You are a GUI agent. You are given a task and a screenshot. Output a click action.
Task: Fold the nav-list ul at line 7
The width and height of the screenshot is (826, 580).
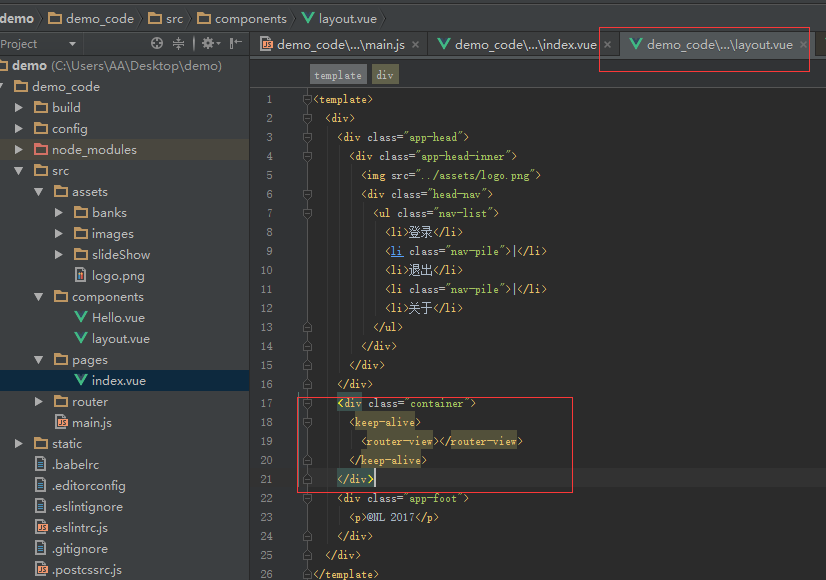pyautogui.click(x=308, y=213)
